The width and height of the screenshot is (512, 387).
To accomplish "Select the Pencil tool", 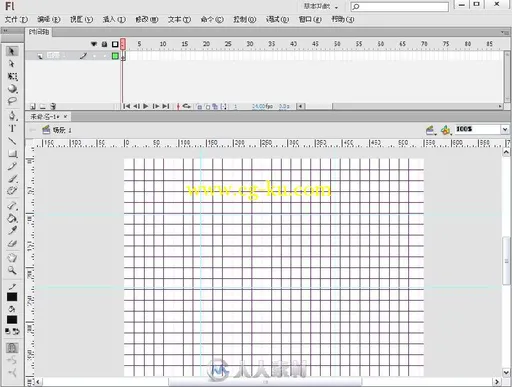I will [12, 166].
